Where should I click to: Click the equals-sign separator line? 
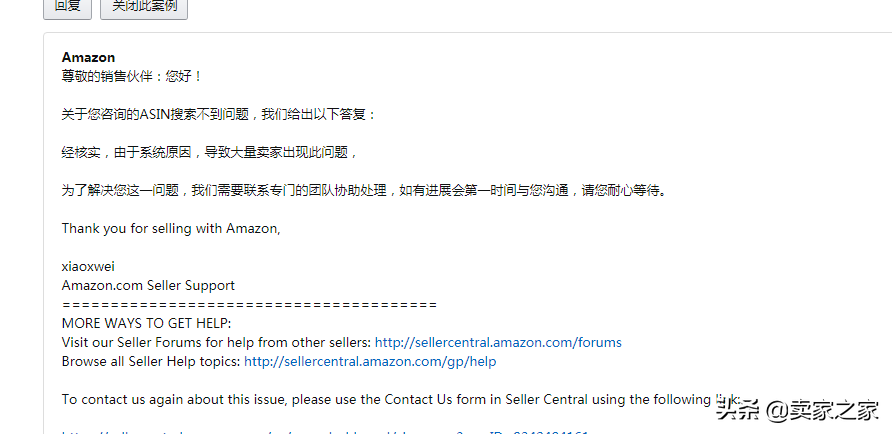point(249,305)
